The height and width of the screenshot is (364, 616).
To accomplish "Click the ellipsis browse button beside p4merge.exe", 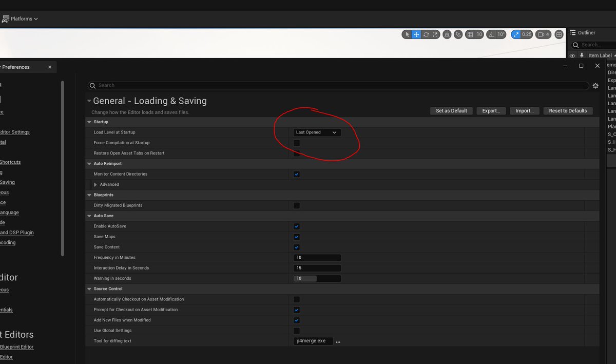I will (338, 341).
